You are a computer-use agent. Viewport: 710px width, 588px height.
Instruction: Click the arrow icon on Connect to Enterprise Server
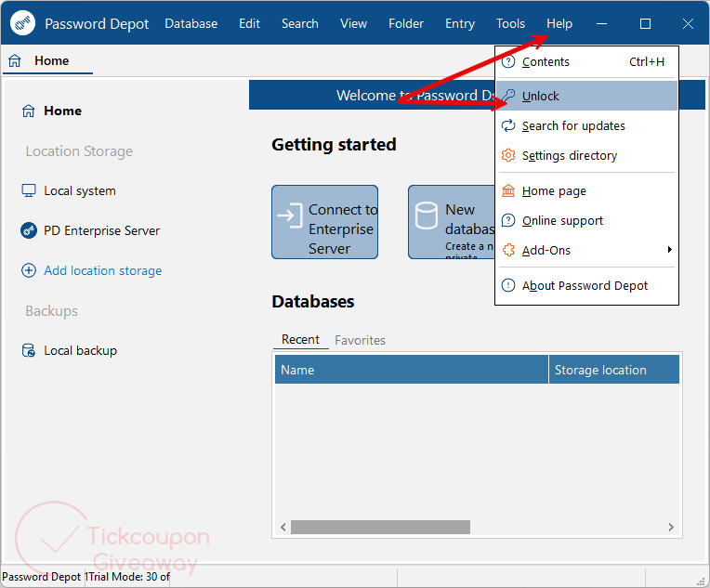click(x=290, y=216)
